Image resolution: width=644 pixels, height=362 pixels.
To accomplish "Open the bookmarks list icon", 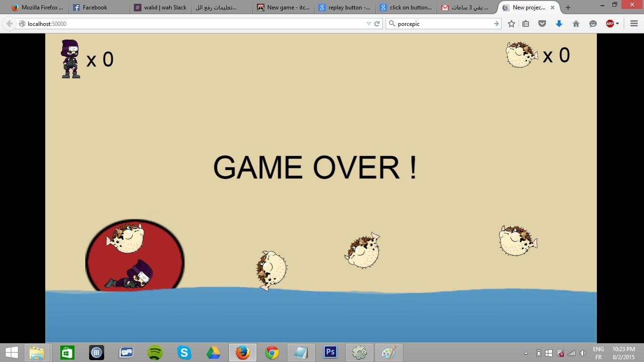I will [x=526, y=24].
